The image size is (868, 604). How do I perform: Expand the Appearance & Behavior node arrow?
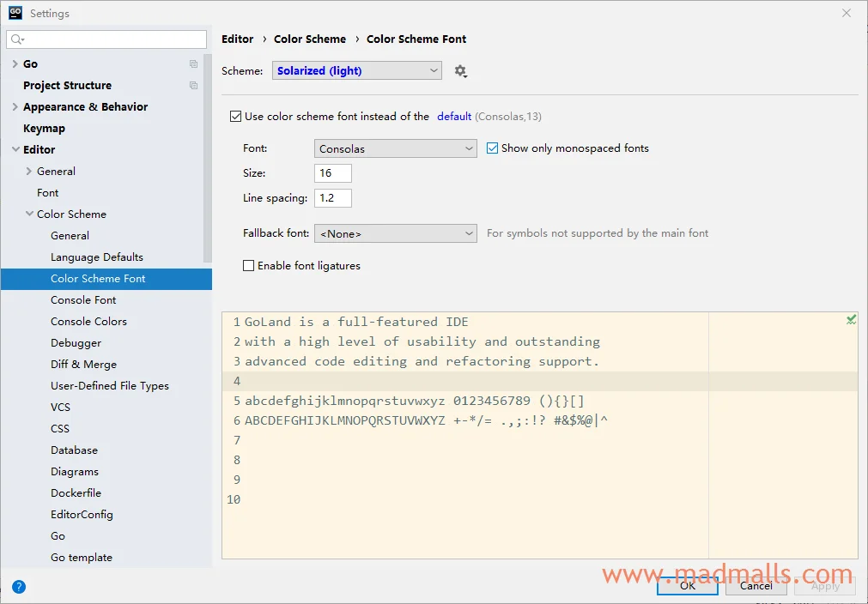click(x=15, y=106)
